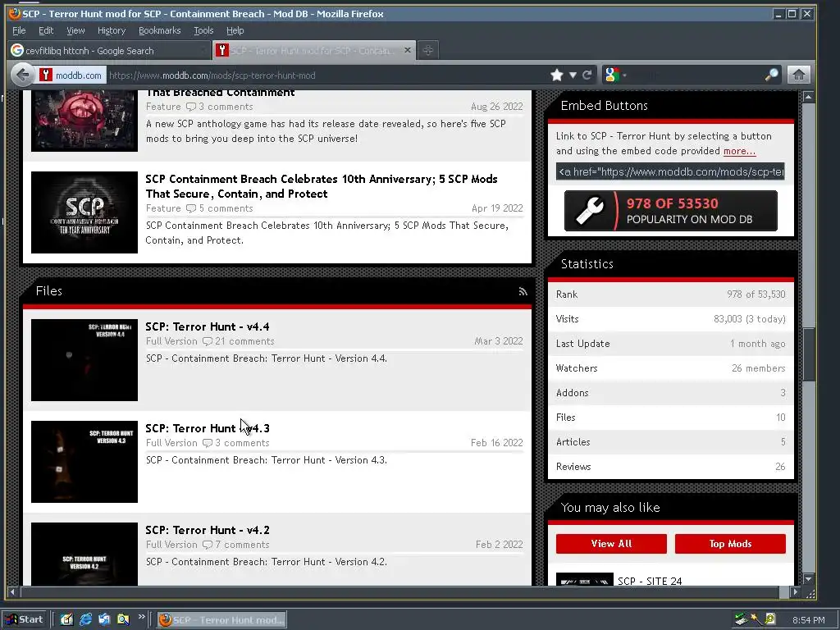Click the horizontal scrollbar left arrow

[13, 592]
